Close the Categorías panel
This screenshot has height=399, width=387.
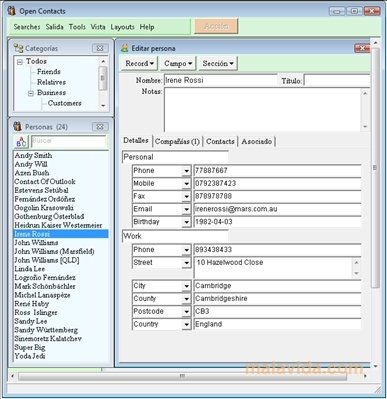100,48
